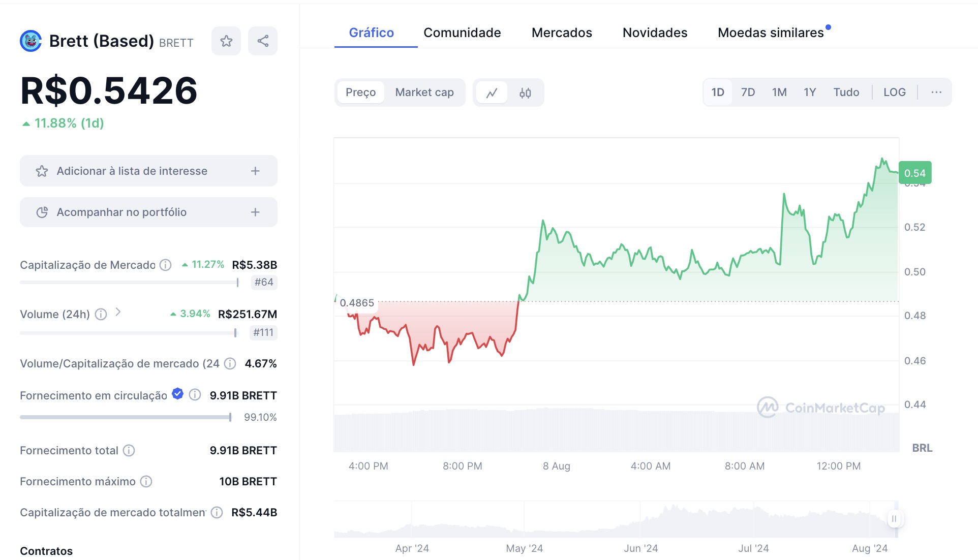This screenshot has height=560, width=978.
Task: Click info icon next to Volume (24h)
Action: coord(101,314)
